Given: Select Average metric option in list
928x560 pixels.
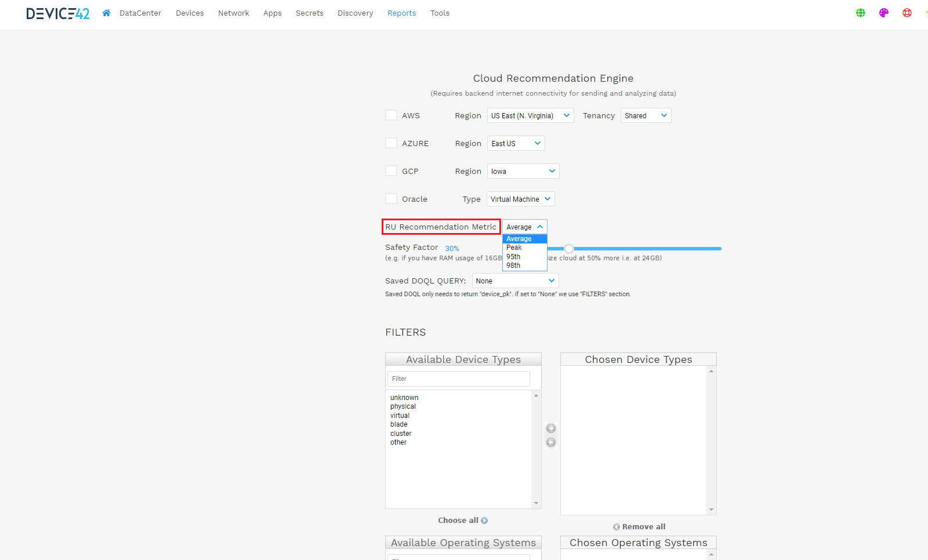Looking at the screenshot, I should tap(525, 239).
